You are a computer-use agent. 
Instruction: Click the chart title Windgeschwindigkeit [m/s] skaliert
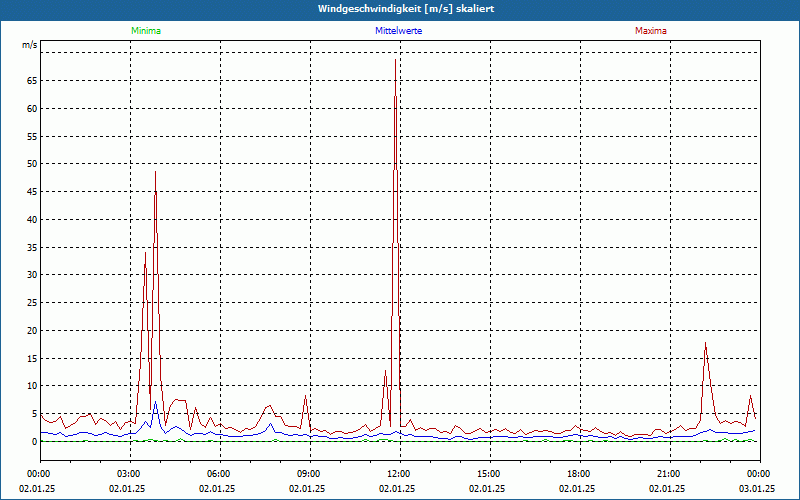click(406, 9)
